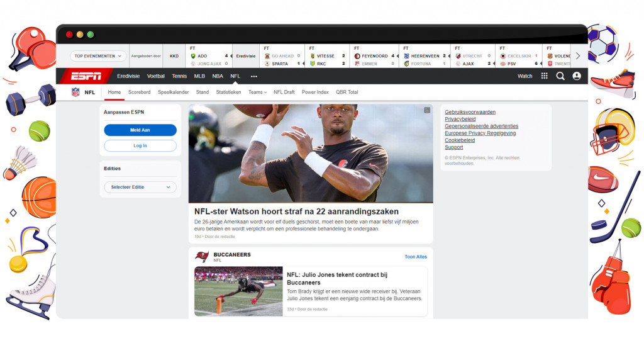Screen dimensions: 644x343
Task: Expand the Top Evenementen dropdown
Action: point(97,56)
